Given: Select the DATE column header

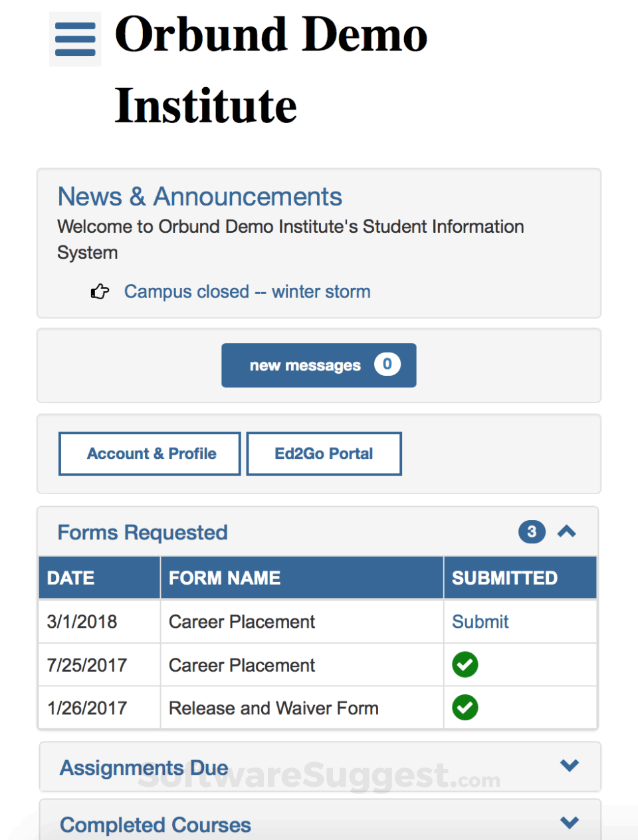Looking at the screenshot, I should [70, 577].
